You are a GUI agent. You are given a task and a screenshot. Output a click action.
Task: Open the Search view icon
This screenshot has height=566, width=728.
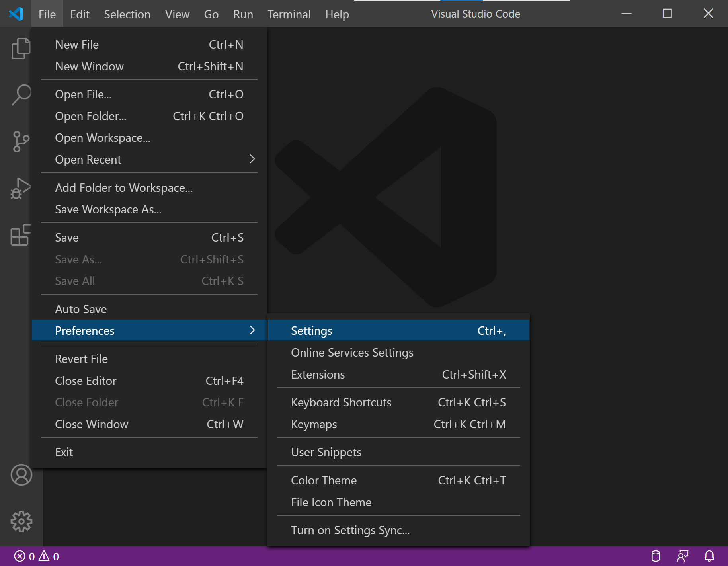pos(21,95)
